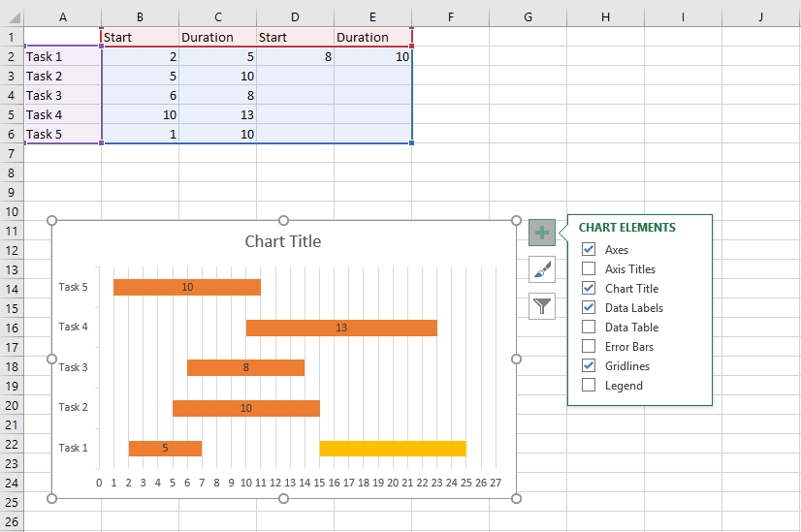Disable the Gridlines checkbox
Image resolution: width=801 pixels, height=532 pixels.
pos(589,365)
